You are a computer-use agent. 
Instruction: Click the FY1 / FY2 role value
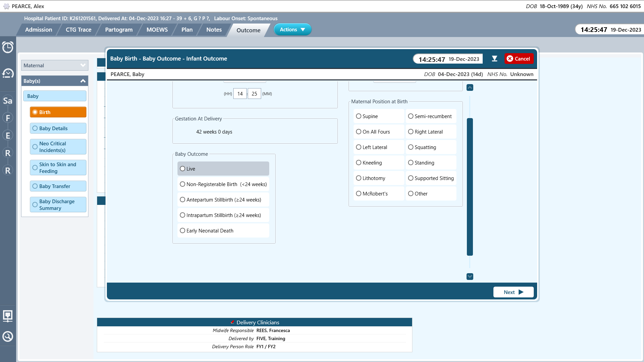(266, 347)
